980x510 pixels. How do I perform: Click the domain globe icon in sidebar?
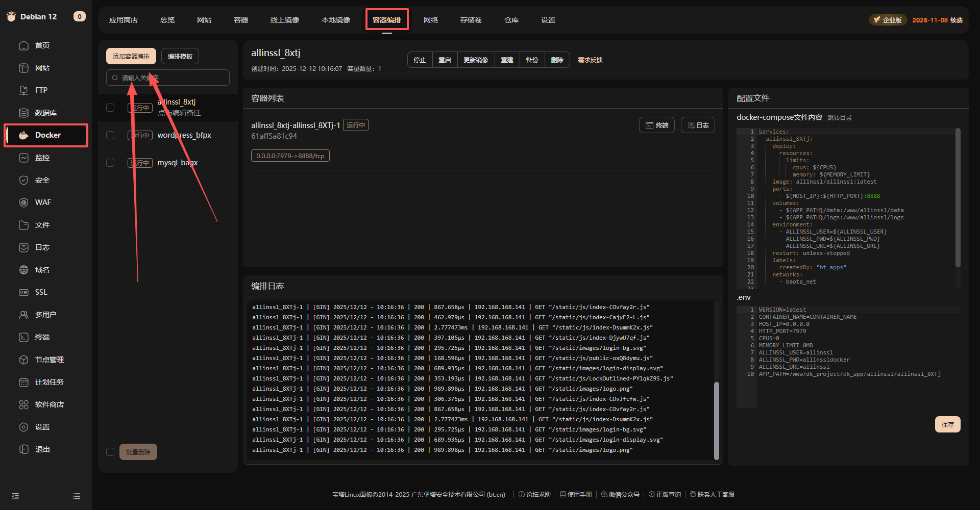23,270
